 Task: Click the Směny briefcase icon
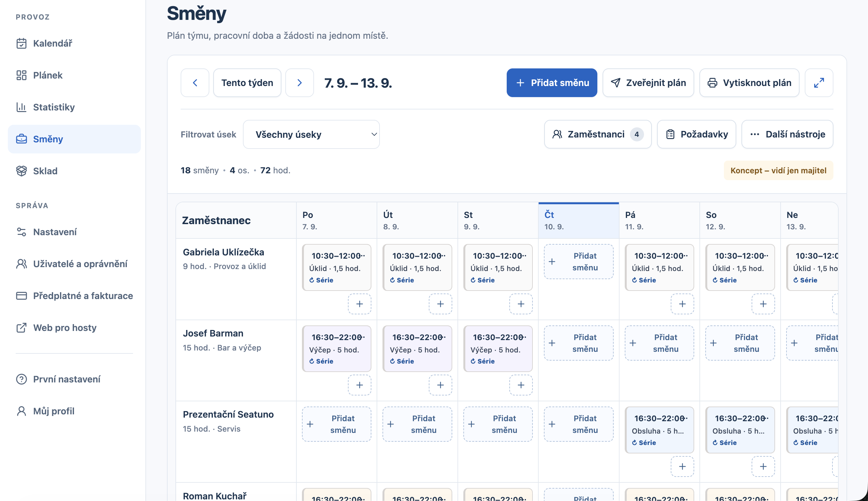21,139
